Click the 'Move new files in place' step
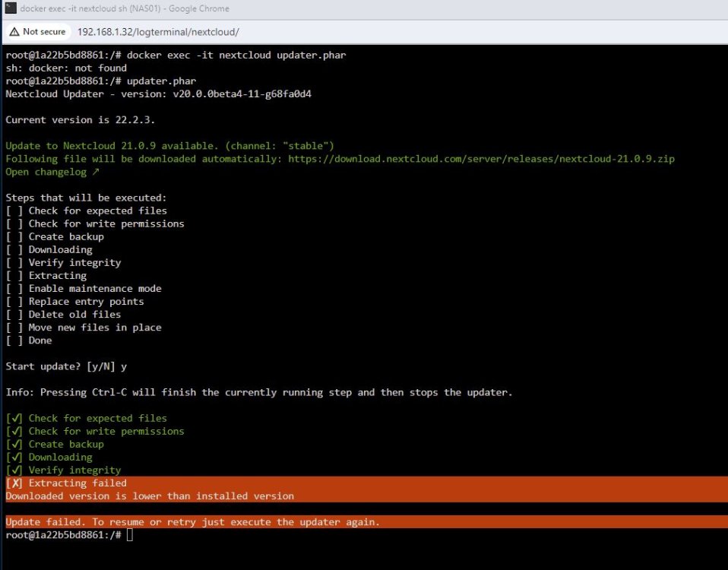728x570 pixels. (84, 328)
